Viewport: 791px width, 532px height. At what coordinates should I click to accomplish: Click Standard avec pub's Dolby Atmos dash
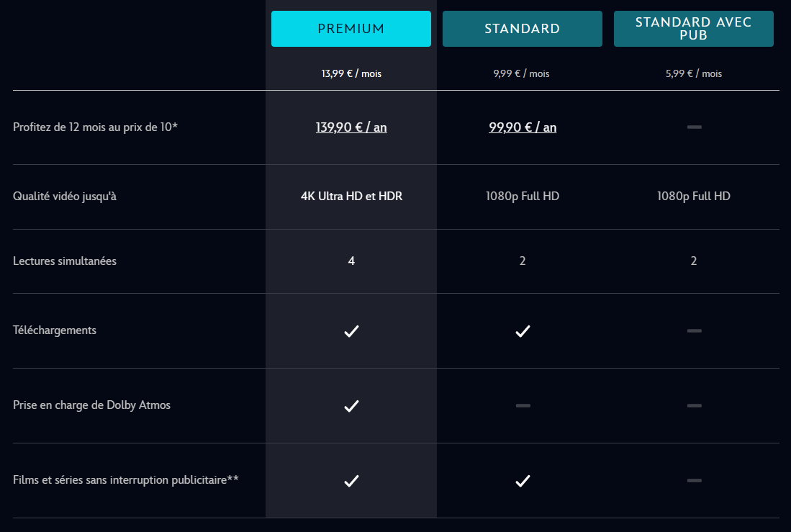point(694,405)
